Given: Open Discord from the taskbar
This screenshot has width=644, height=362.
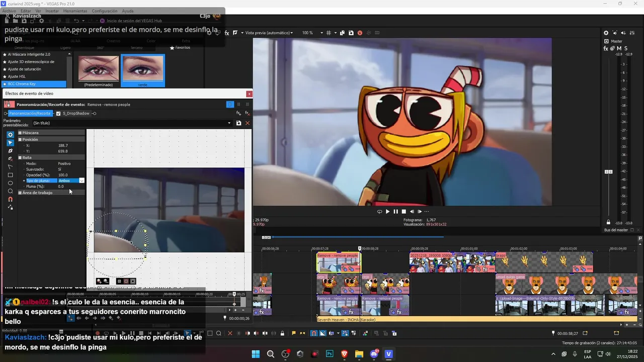Looking at the screenshot, I should click(x=374, y=354).
